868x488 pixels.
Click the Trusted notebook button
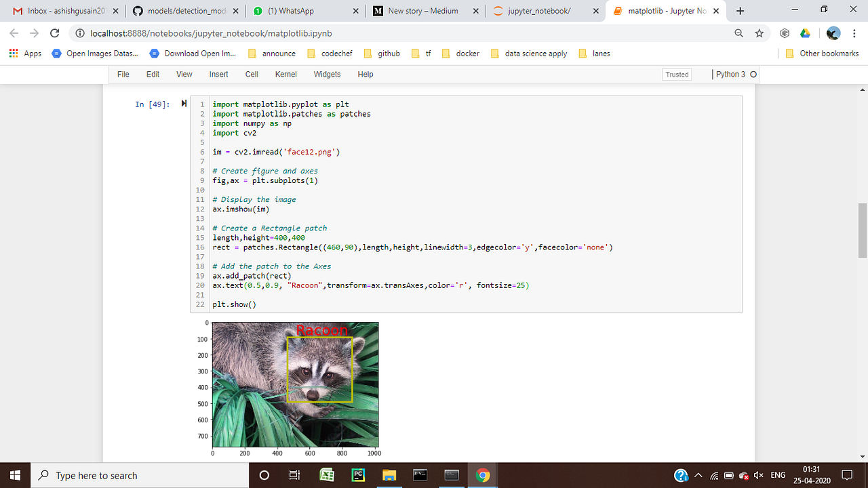676,75
